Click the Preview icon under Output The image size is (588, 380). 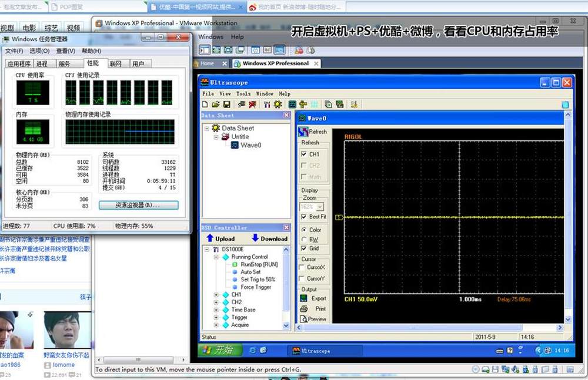pyautogui.click(x=303, y=319)
